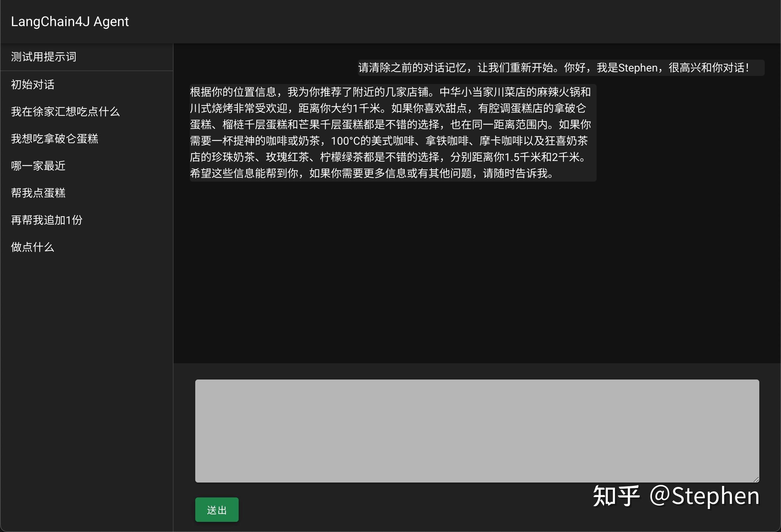781x532 pixels.
Task: Select the 再帮我追加1份 prompt
Action: [x=46, y=220]
